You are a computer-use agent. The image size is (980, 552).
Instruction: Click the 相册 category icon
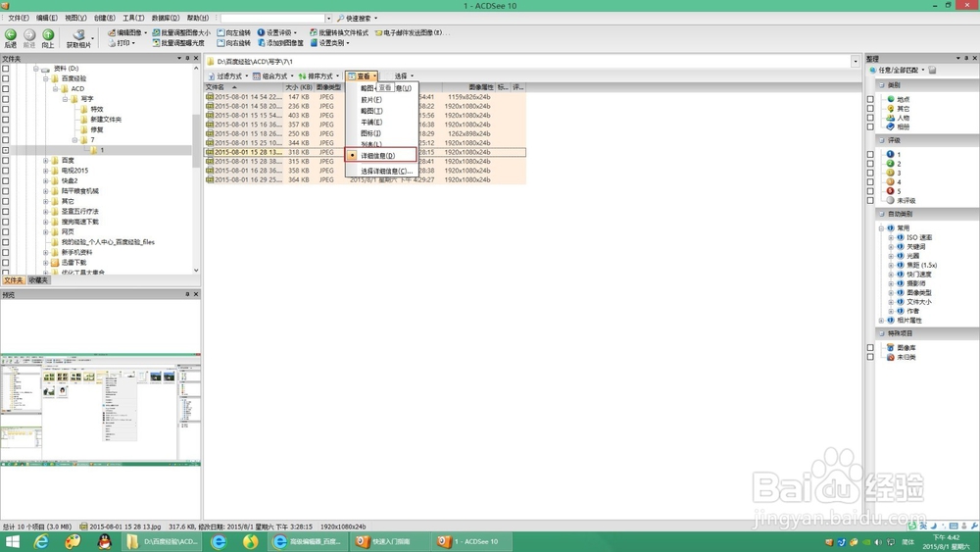pos(891,126)
